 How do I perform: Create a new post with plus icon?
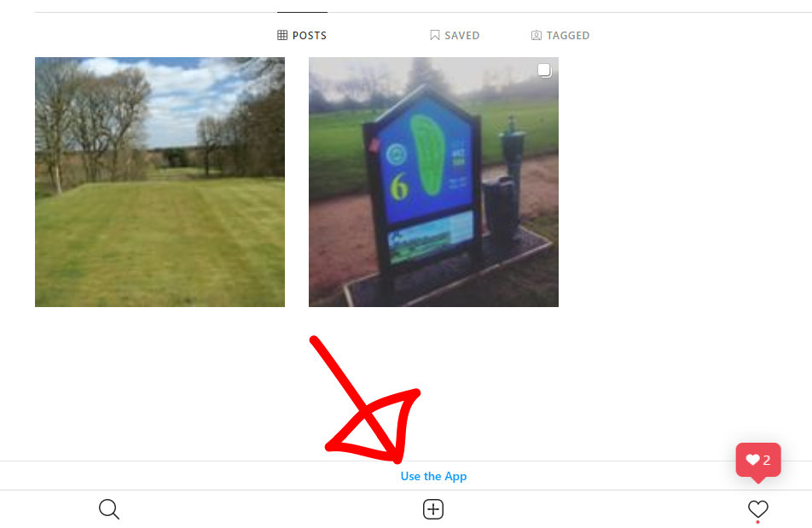pos(433,509)
